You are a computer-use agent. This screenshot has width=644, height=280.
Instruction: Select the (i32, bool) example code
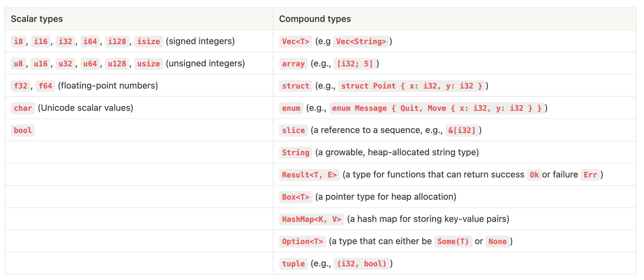tap(362, 264)
